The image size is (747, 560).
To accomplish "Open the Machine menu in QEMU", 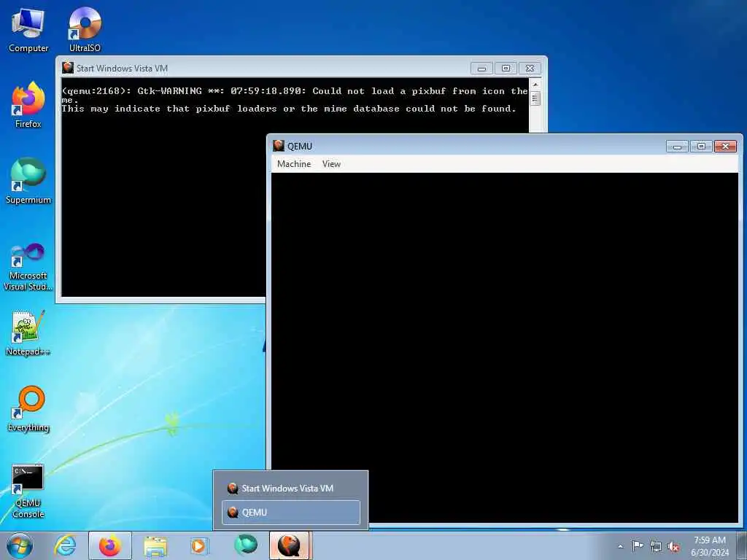I will (294, 164).
